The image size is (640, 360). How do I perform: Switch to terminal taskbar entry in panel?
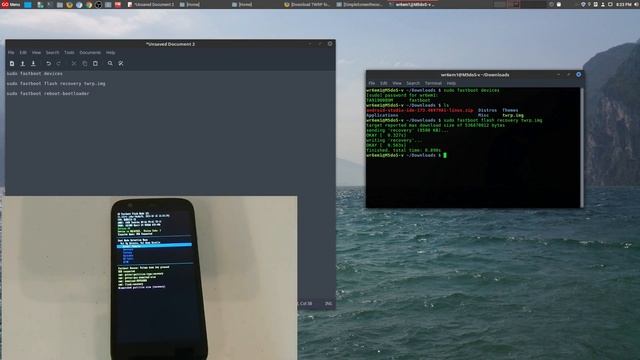coord(411,4)
